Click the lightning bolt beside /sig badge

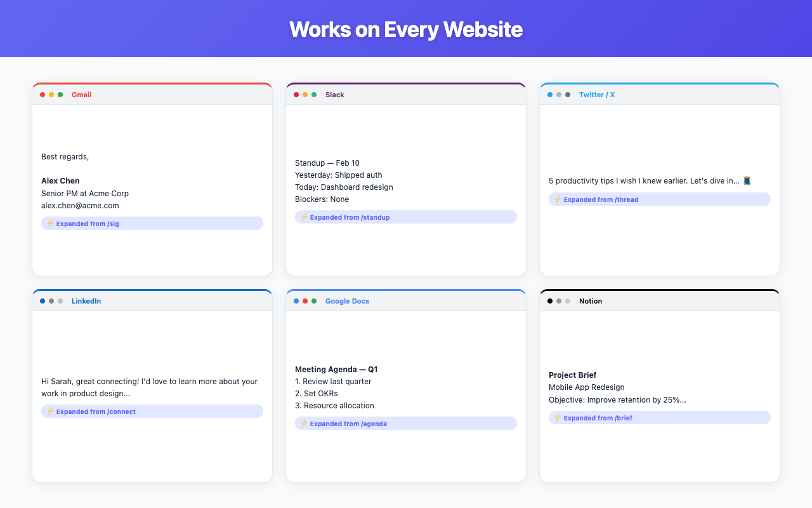point(49,224)
